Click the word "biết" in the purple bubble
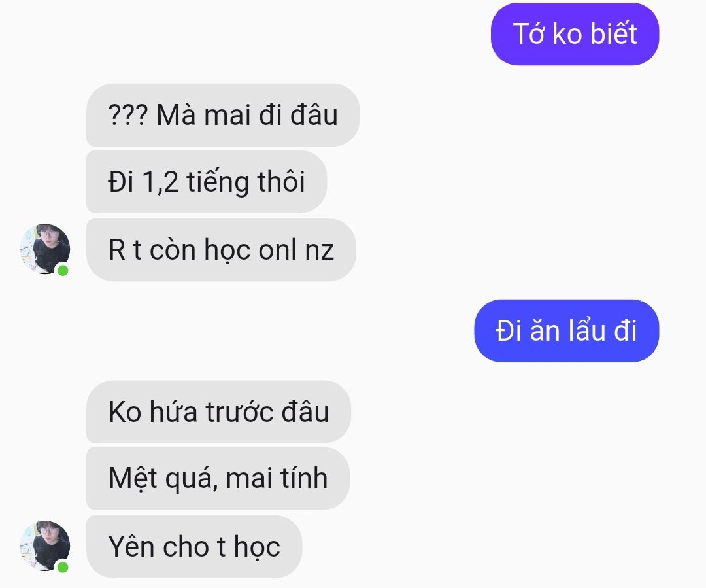The width and height of the screenshot is (706, 588). click(x=614, y=33)
